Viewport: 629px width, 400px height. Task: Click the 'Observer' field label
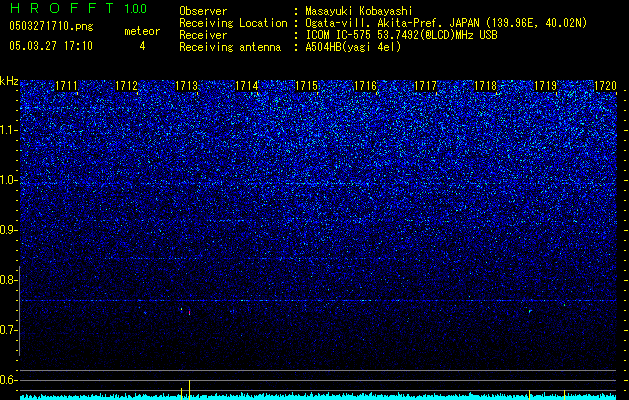click(x=203, y=11)
